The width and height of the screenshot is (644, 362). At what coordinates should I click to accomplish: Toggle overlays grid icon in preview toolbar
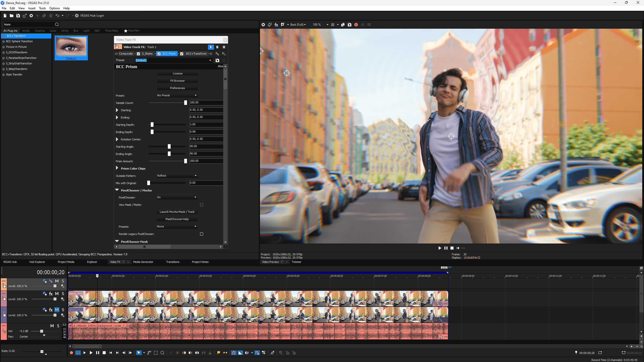point(332,25)
